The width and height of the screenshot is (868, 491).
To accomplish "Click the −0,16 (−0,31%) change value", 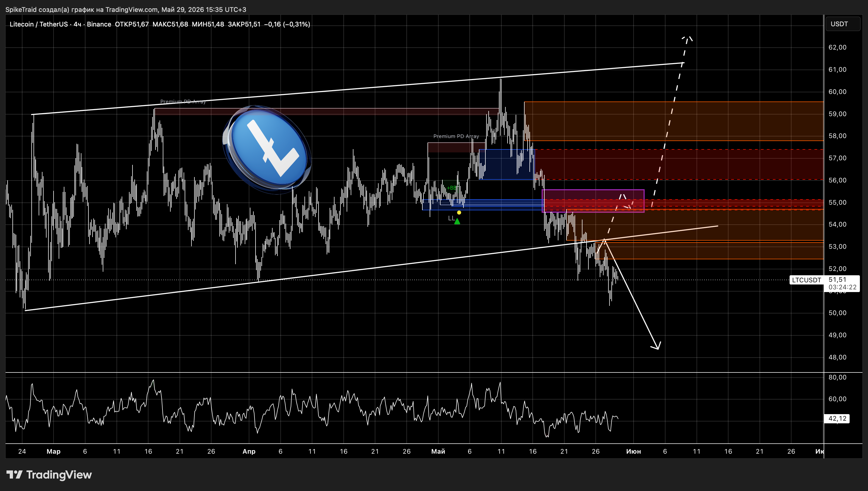I will pos(287,24).
